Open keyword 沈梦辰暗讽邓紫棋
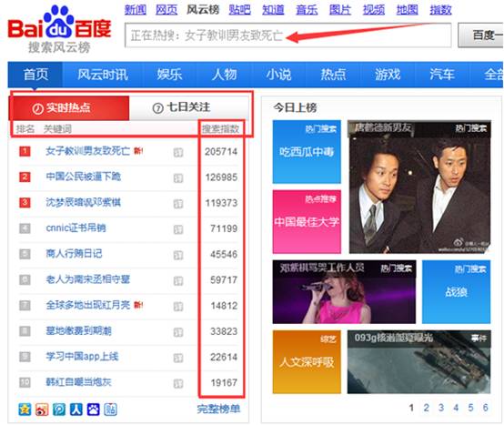 [x=84, y=202]
